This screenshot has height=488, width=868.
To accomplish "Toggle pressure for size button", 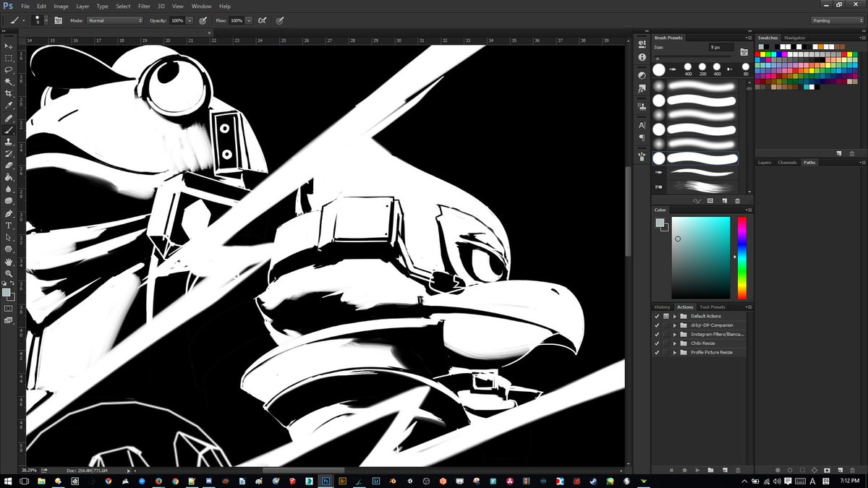I will (x=280, y=20).
